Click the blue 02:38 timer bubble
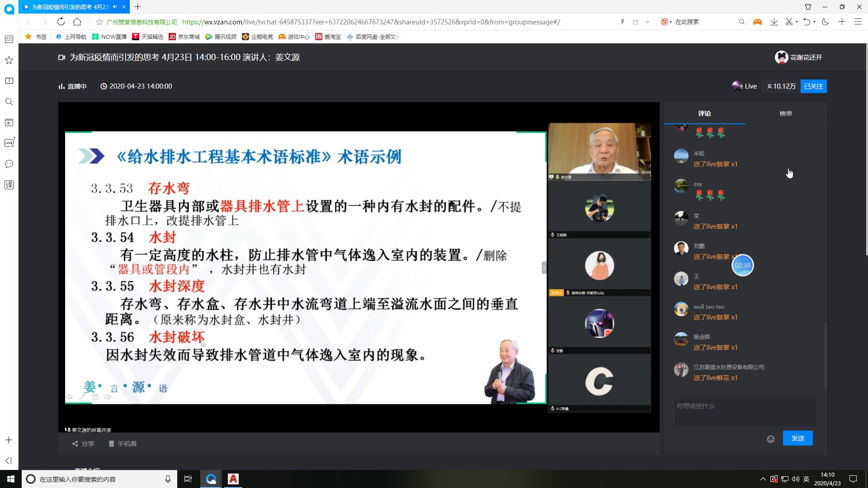Viewport: 868px width, 488px height. [742, 265]
